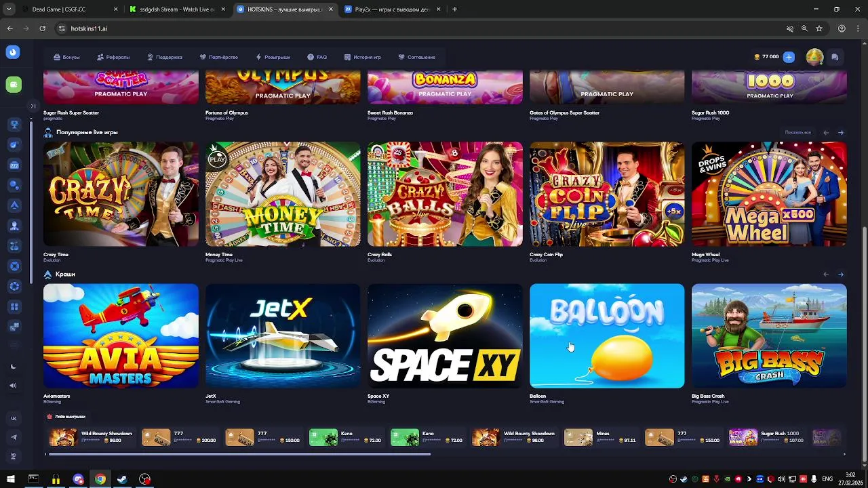This screenshot has width=868, height=488.
Task: Open the Fortune of Olympus slot thumbnail
Action: pos(283,87)
